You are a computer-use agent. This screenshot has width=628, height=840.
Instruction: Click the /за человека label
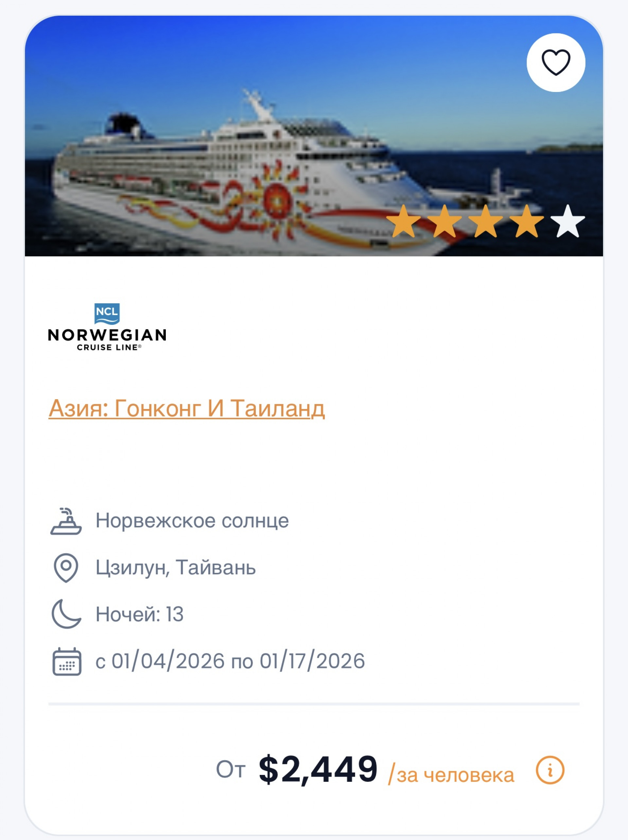tap(451, 775)
